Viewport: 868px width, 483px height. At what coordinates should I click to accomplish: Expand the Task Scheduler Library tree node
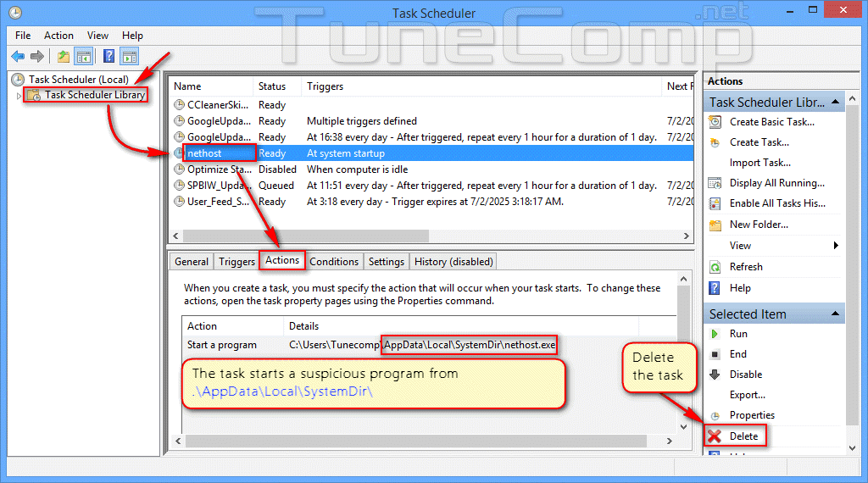click(19, 96)
